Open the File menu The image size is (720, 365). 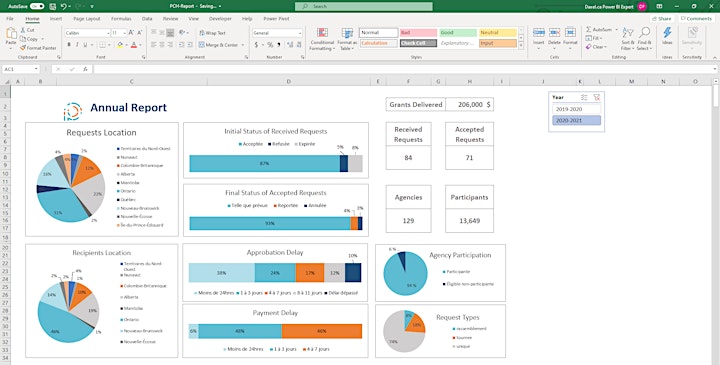click(x=10, y=19)
